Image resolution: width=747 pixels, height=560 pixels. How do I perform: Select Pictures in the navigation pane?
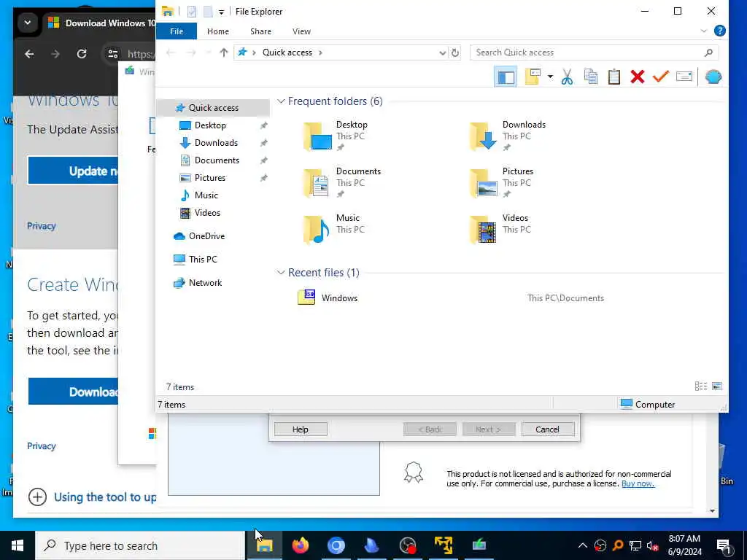pyautogui.click(x=209, y=178)
